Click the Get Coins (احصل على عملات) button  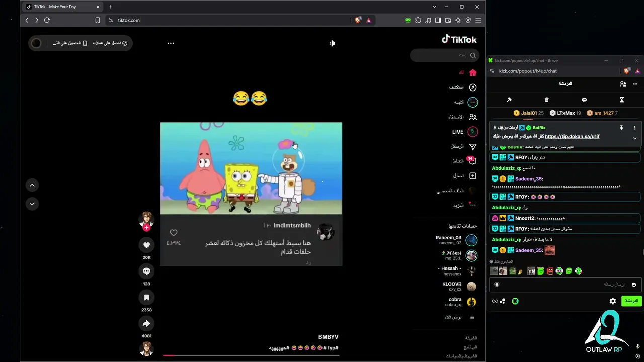(x=110, y=43)
